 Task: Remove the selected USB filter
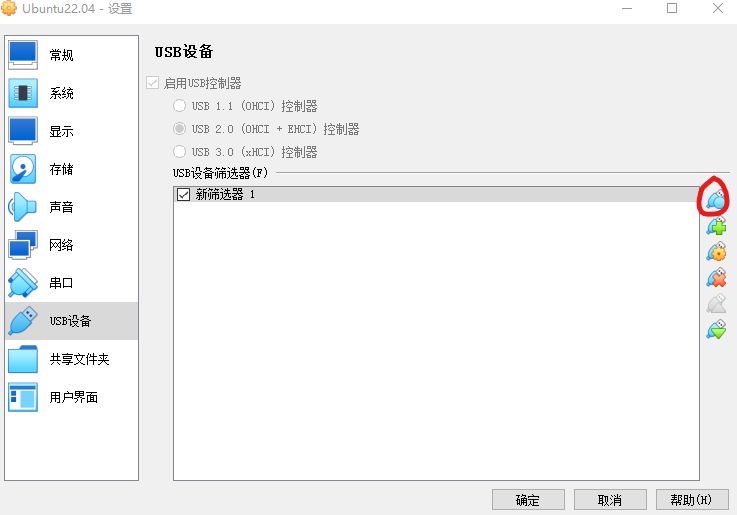tap(715, 278)
